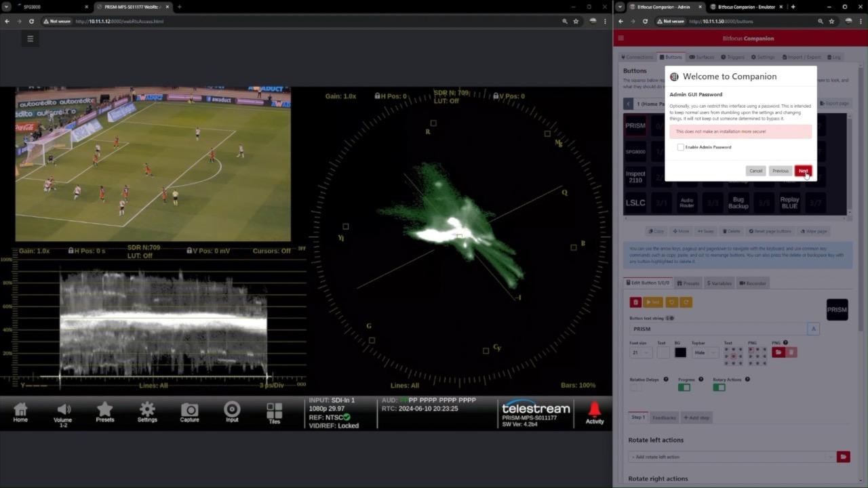The width and height of the screenshot is (868, 488).
Task: Select the Bug Backup button in the grid
Action: pyautogui.click(x=738, y=203)
